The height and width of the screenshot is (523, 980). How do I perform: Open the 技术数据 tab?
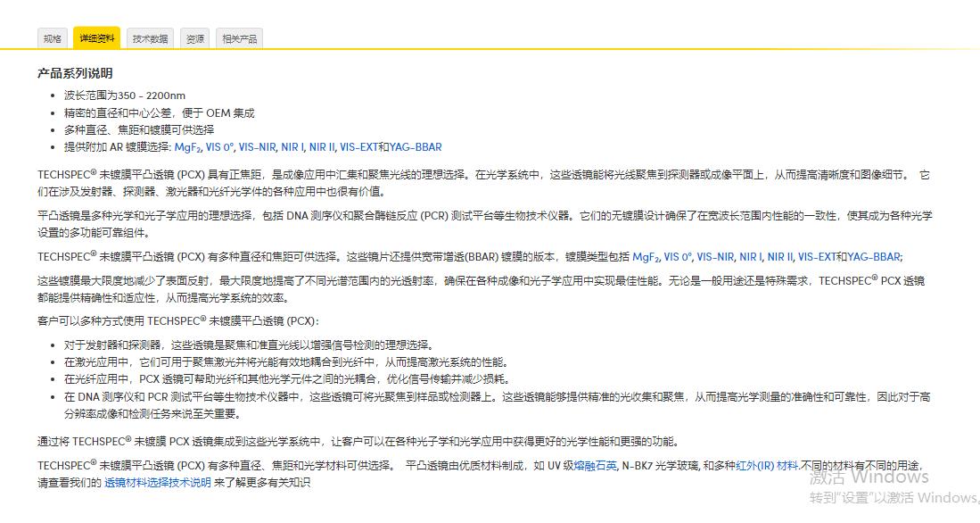[151, 37]
